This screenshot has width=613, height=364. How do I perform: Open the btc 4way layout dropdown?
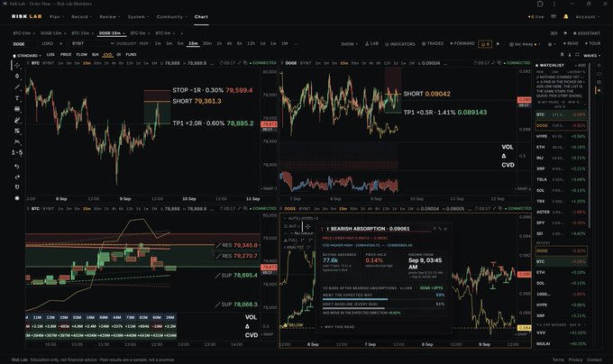pyautogui.click(x=525, y=44)
